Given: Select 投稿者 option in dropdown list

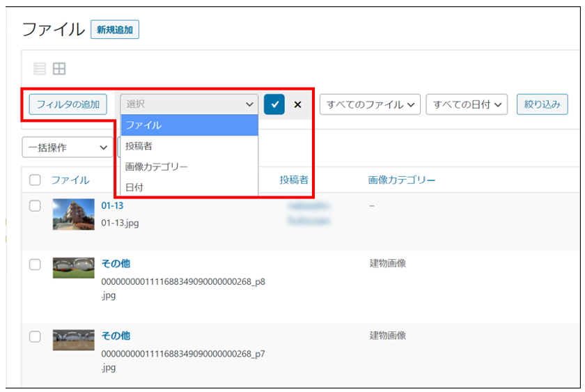Looking at the screenshot, I should (x=189, y=146).
